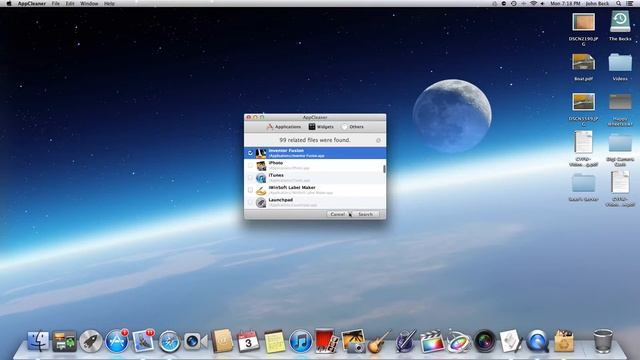Open Photo Booth from the Dock

[327, 341]
